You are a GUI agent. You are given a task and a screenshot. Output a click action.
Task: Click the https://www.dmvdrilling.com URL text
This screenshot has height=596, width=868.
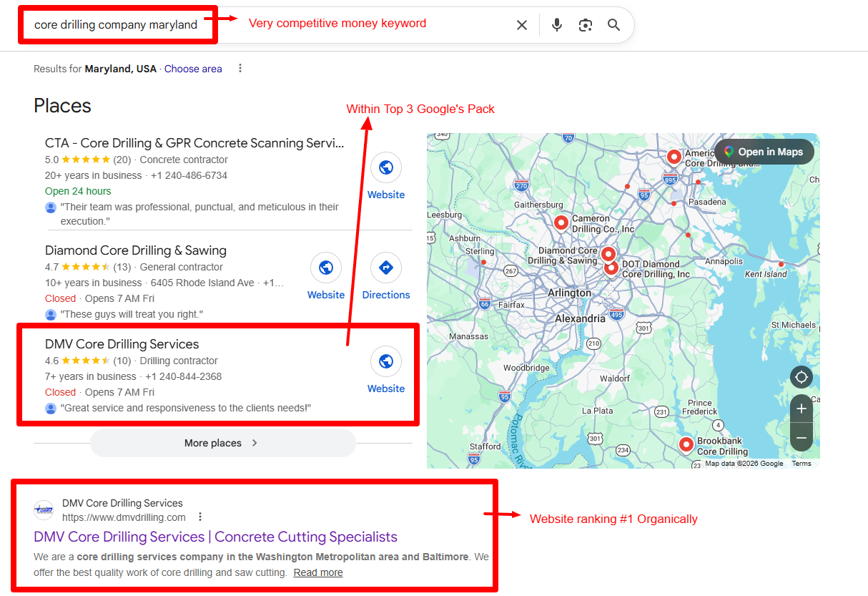[x=124, y=517]
